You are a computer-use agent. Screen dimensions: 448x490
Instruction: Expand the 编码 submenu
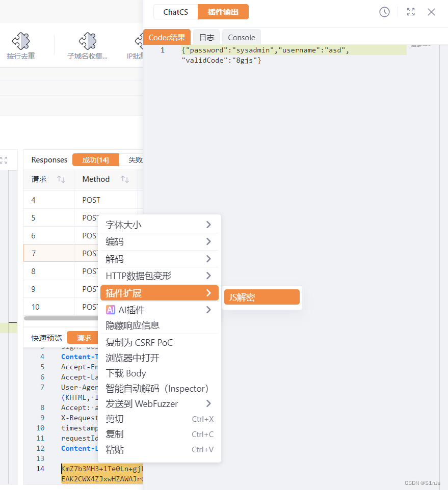point(159,241)
